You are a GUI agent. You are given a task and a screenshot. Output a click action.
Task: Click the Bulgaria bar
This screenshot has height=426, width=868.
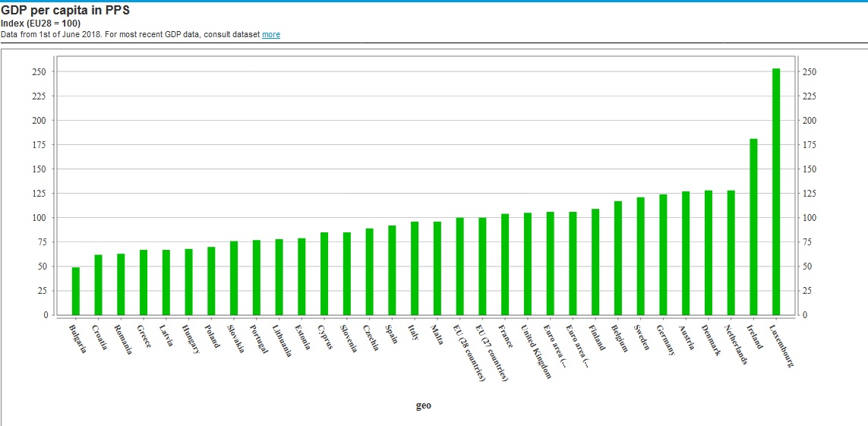76,291
